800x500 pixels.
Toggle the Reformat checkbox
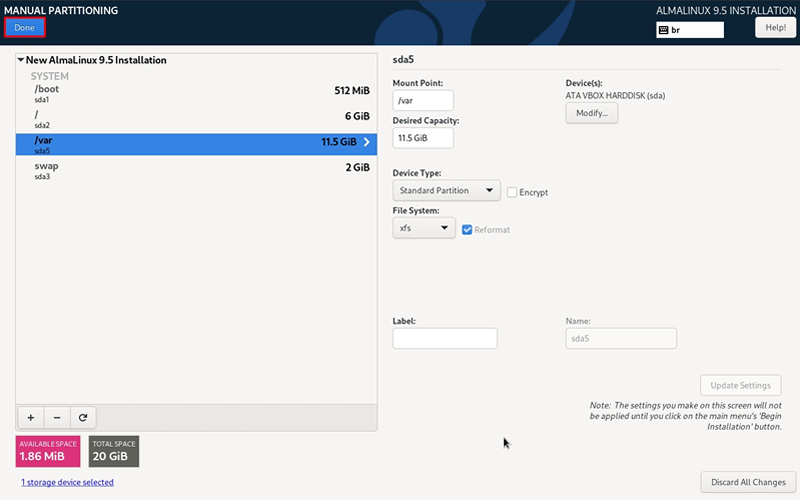point(467,230)
